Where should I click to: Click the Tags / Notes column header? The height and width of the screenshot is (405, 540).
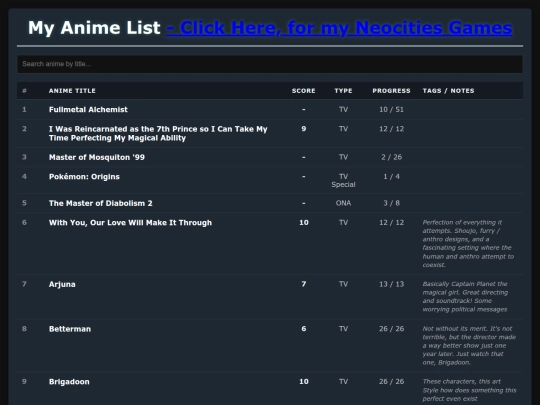tap(448, 91)
